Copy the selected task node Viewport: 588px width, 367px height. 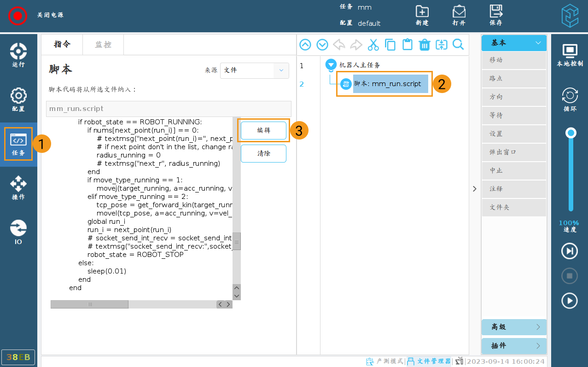tap(390, 45)
